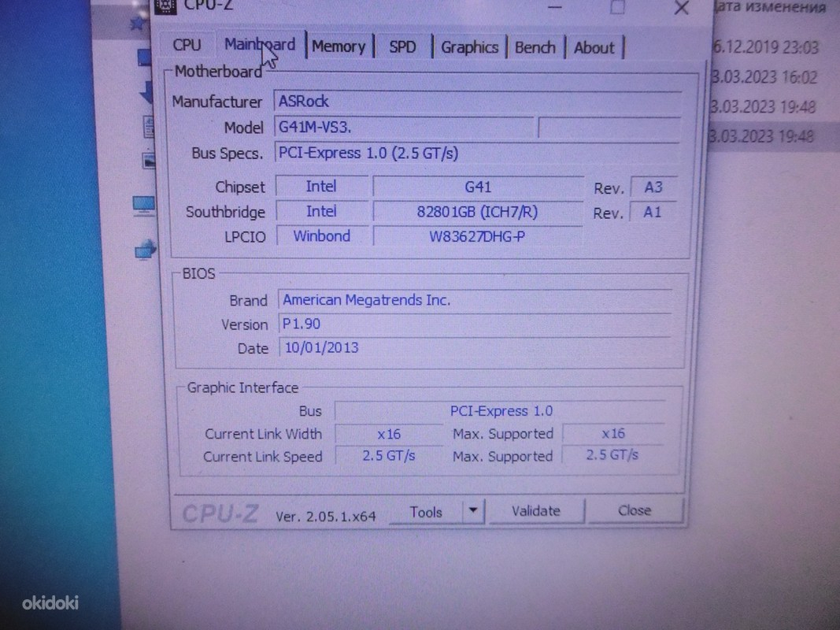840x630 pixels.
Task: Select the Pictures icon in Explorer sidebar
Action: (148, 160)
